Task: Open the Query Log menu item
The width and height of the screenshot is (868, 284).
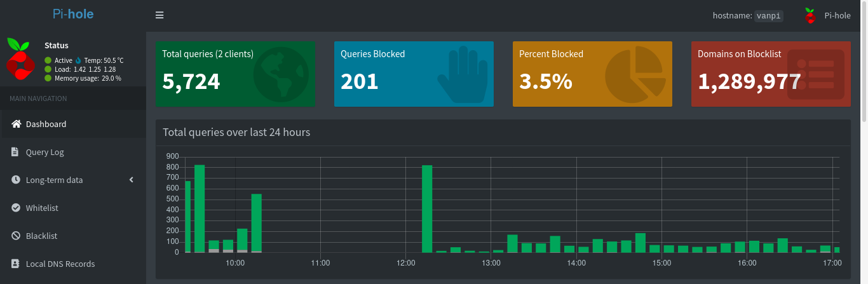Action: (x=73, y=152)
